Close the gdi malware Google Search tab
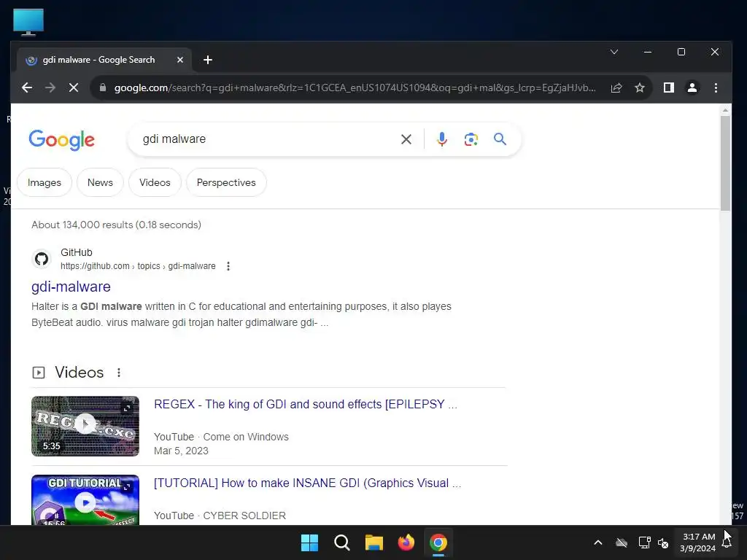Image resolution: width=747 pixels, height=560 pixels. coord(180,60)
